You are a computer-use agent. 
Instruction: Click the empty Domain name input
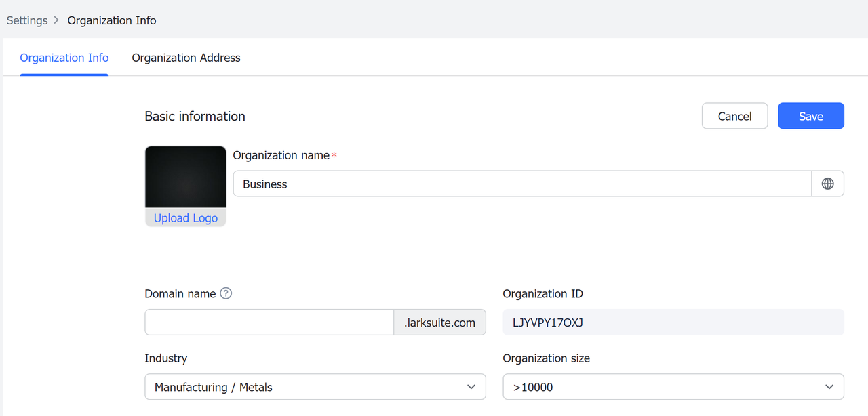coord(269,323)
